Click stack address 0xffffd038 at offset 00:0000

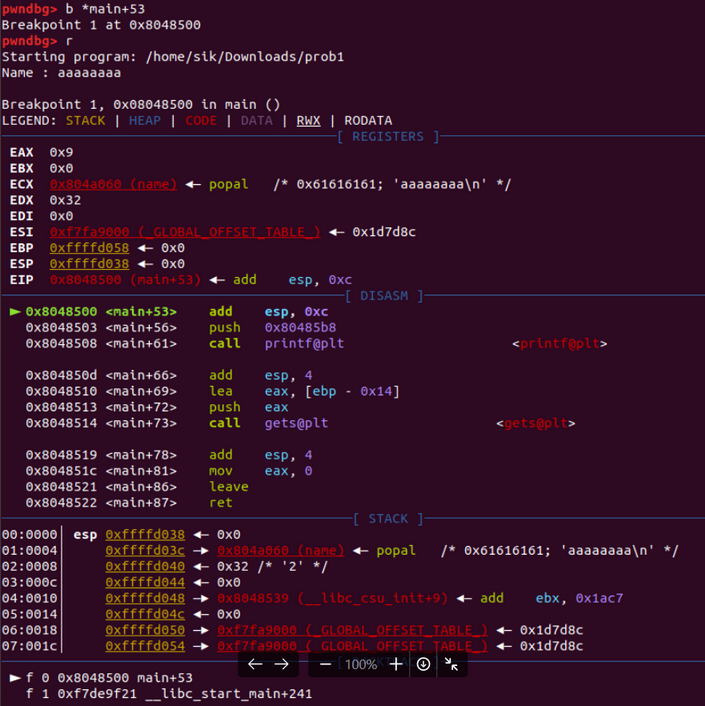145,534
